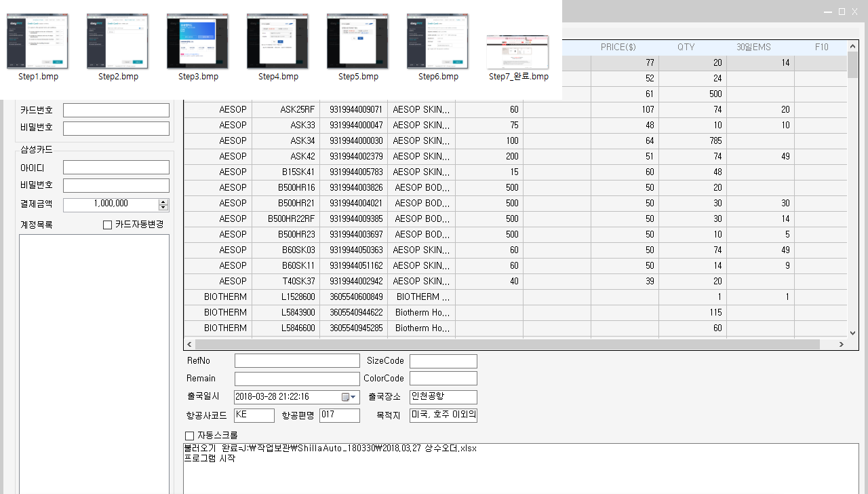Decrease 결제금액 with the down arrow
The height and width of the screenshot is (494, 868).
tap(163, 208)
